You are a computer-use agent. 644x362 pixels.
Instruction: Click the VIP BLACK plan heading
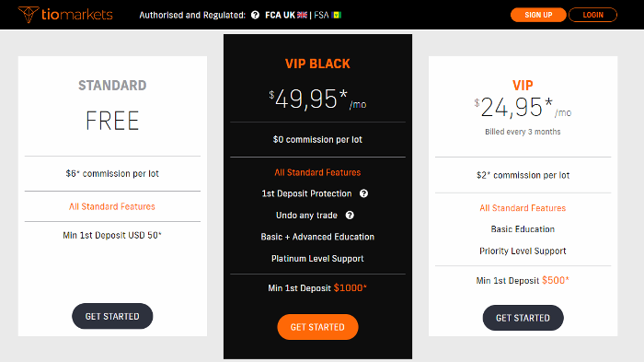[317, 64]
